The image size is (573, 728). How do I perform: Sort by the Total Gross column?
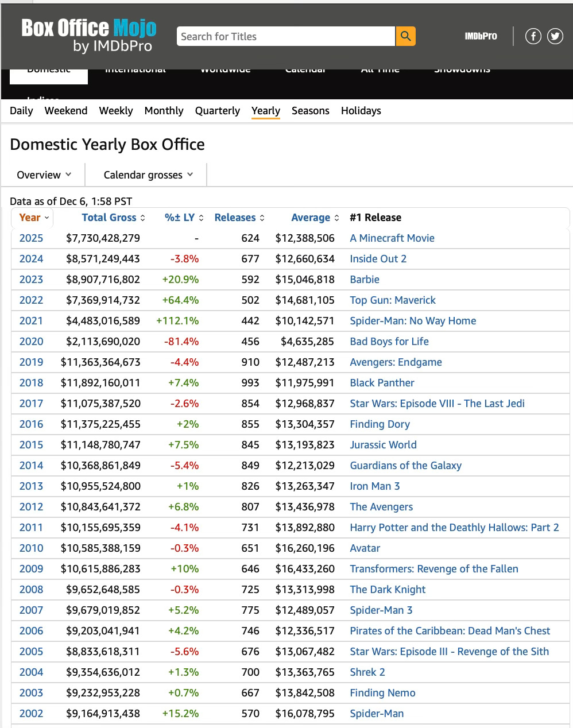(x=113, y=218)
